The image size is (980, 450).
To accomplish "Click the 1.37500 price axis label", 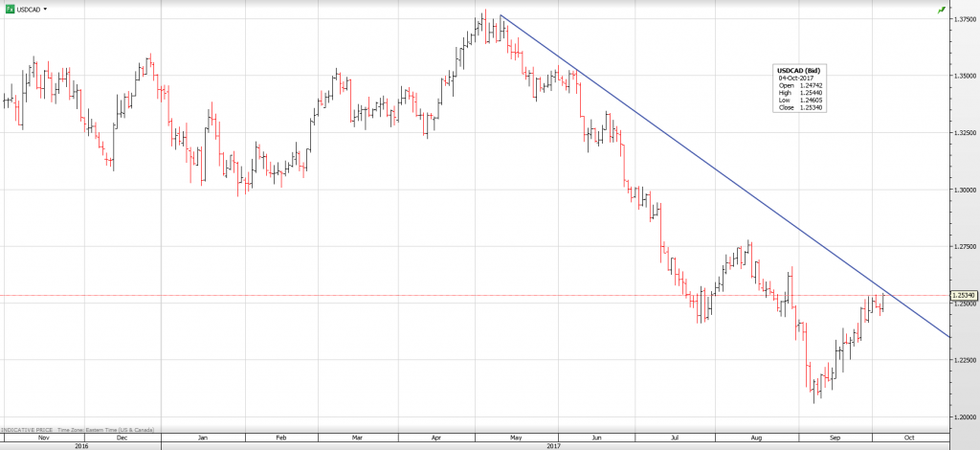I will point(963,19).
